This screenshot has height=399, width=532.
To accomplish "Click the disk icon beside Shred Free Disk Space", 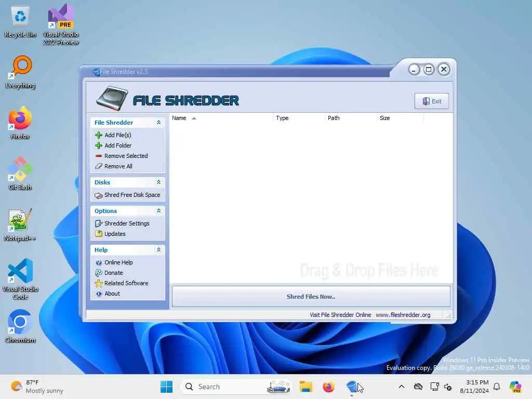I will click(98, 195).
